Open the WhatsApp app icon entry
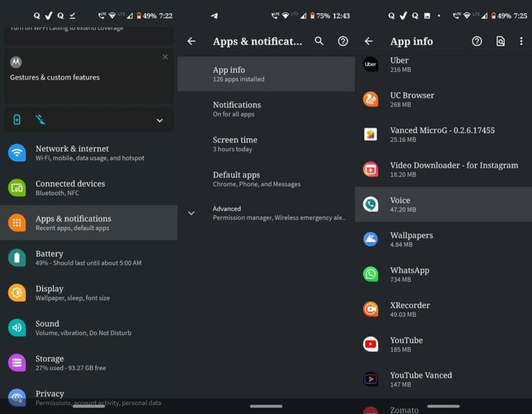This screenshot has width=532, height=414. (371, 274)
